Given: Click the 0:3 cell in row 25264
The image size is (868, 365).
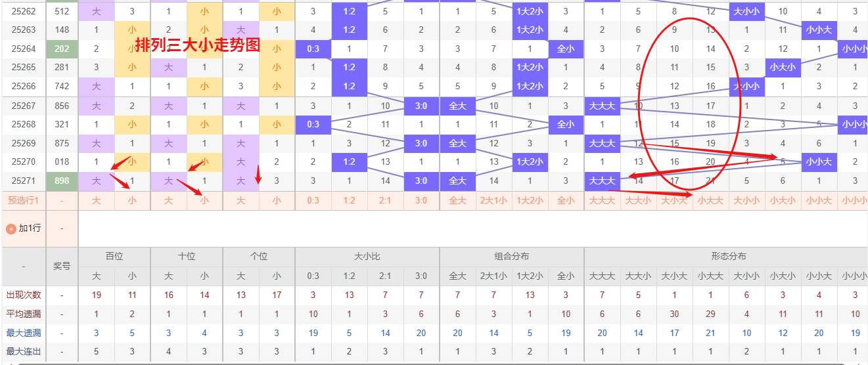Looking at the screenshot, I should tap(313, 49).
